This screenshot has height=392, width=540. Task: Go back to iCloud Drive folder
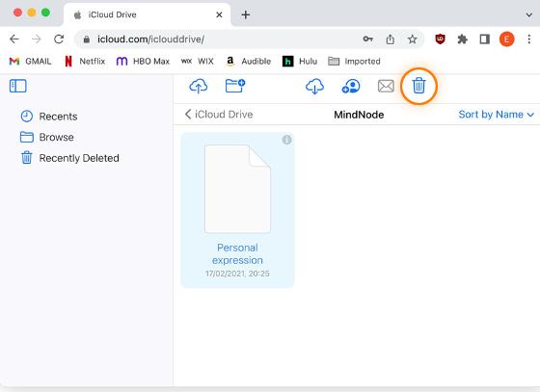(x=219, y=115)
